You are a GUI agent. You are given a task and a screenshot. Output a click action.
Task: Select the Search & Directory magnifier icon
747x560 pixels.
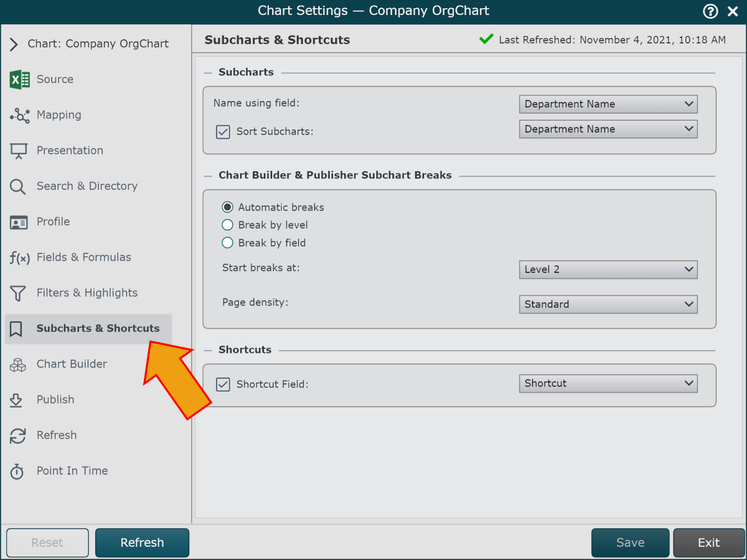point(18,187)
